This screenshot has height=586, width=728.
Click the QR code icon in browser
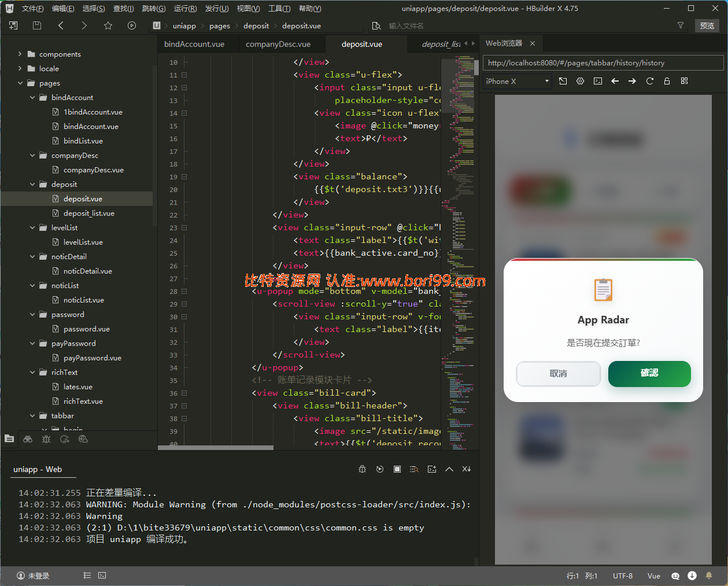[x=684, y=81]
